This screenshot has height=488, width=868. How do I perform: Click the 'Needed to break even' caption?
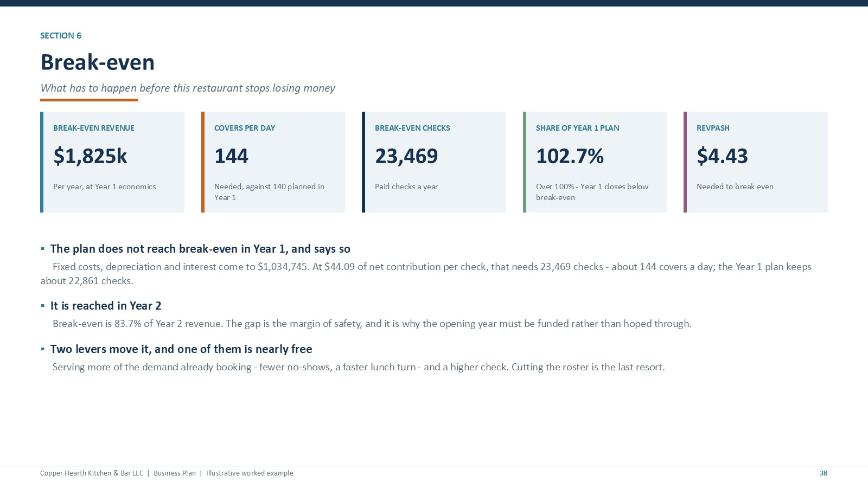click(735, 187)
